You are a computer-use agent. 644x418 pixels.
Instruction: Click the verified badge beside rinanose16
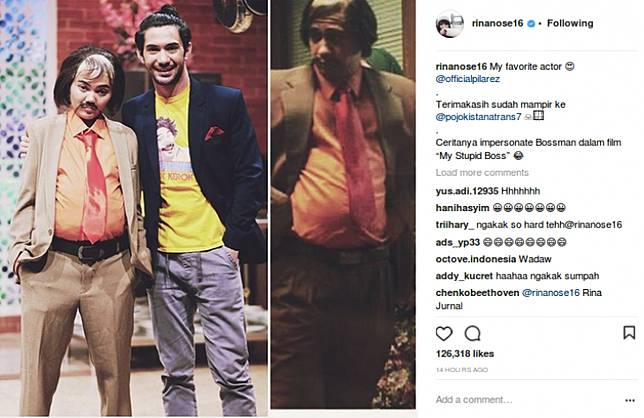click(x=531, y=24)
